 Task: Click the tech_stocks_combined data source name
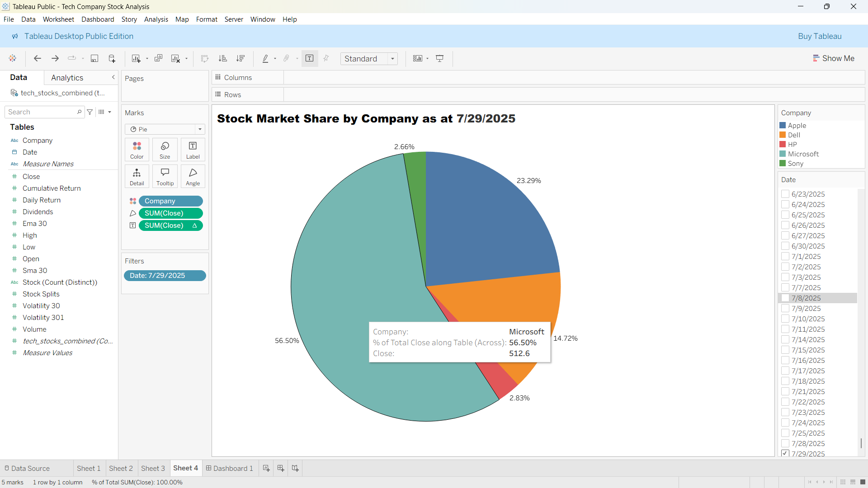(x=62, y=93)
